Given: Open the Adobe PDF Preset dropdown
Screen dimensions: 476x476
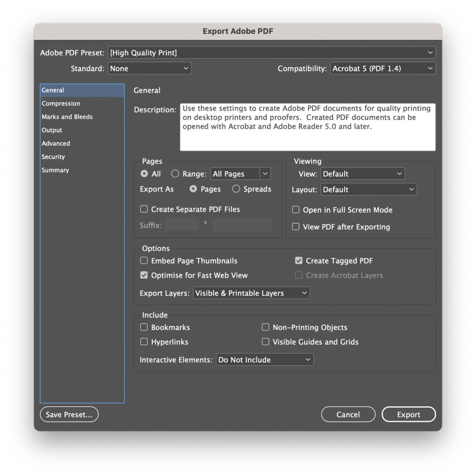Looking at the screenshot, I should click(271, 53).
